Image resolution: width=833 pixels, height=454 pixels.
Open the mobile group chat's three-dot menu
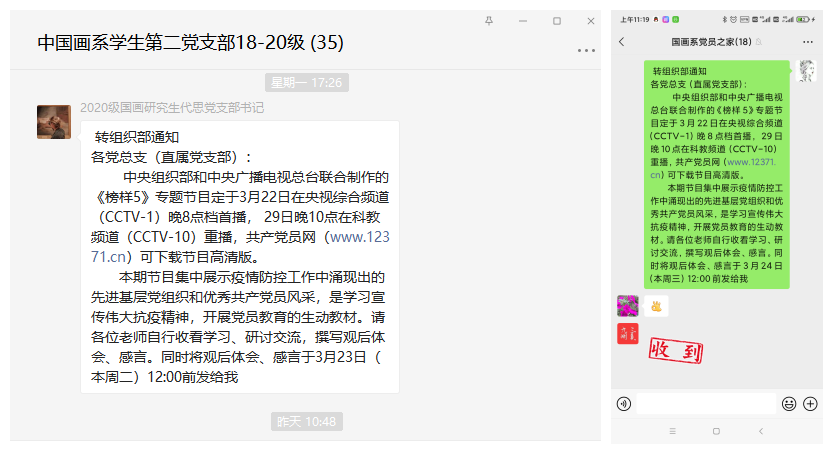click(x=811, y=42)
